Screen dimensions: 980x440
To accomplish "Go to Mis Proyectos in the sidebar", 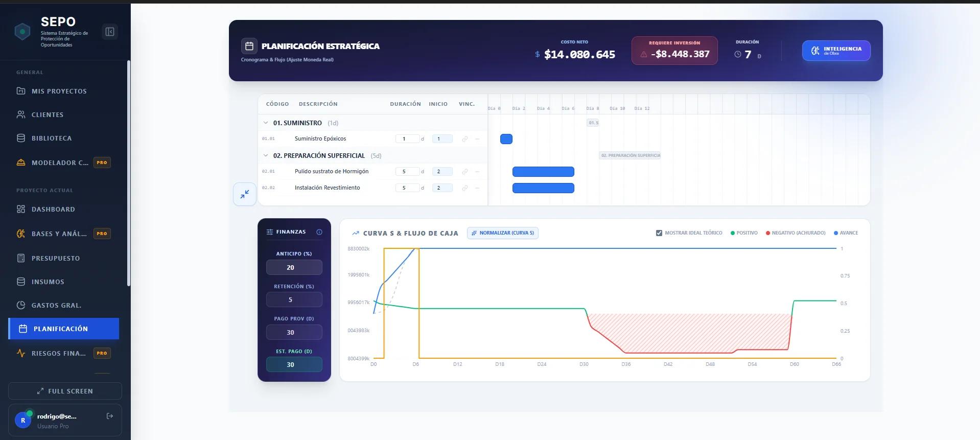I will tap(59, 91).
